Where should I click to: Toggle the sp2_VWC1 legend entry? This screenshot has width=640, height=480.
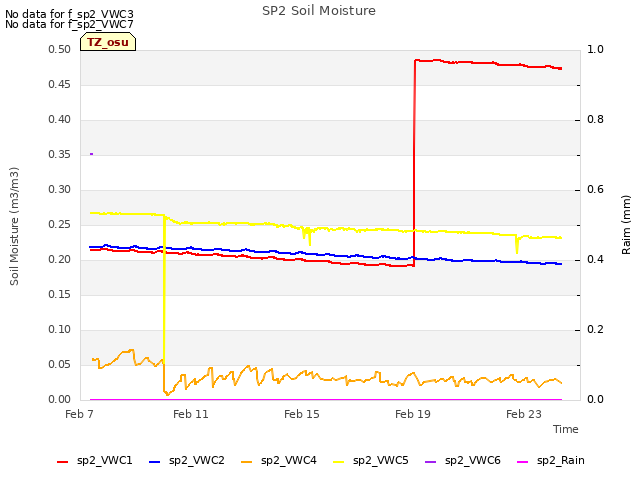(x=95, y=460)
